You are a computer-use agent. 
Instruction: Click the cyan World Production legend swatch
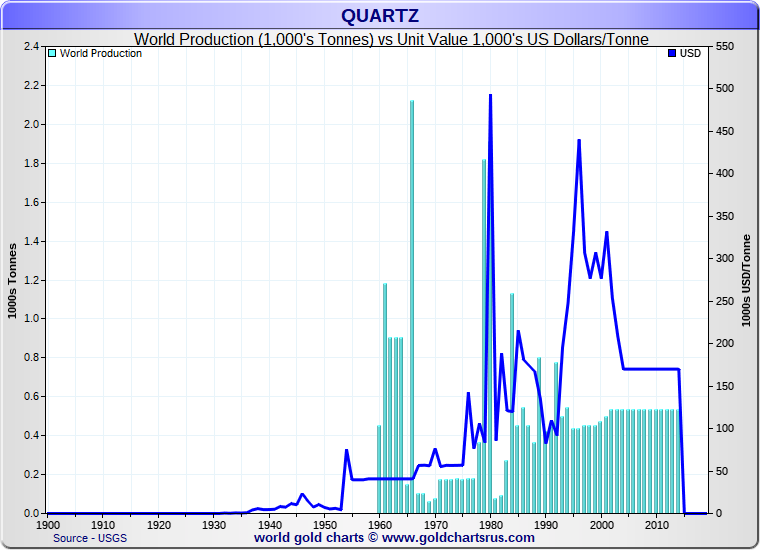click(52, 53)
